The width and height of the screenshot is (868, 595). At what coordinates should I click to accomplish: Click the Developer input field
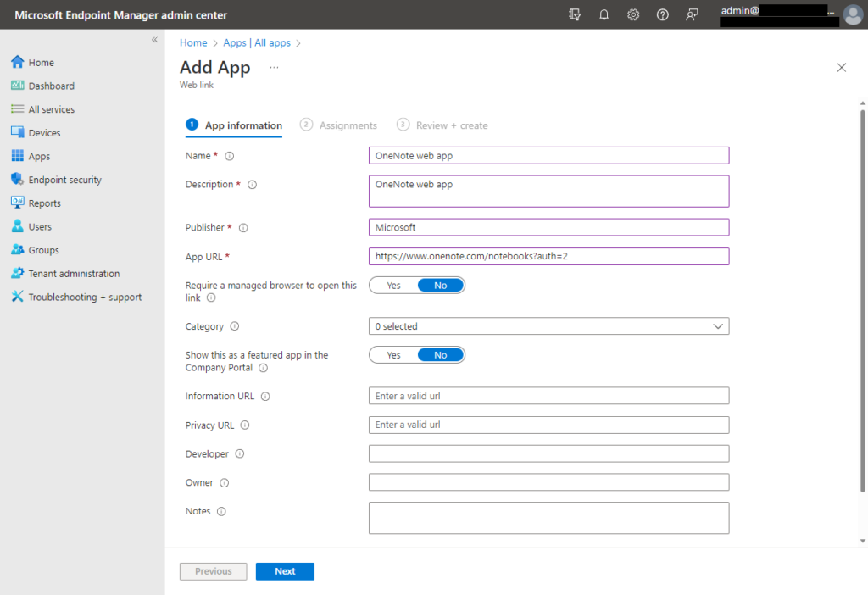[x=548, y=453]
